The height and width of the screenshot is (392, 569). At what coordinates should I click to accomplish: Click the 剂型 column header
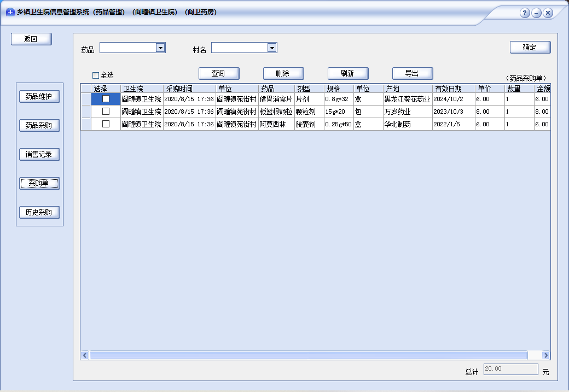309,89
